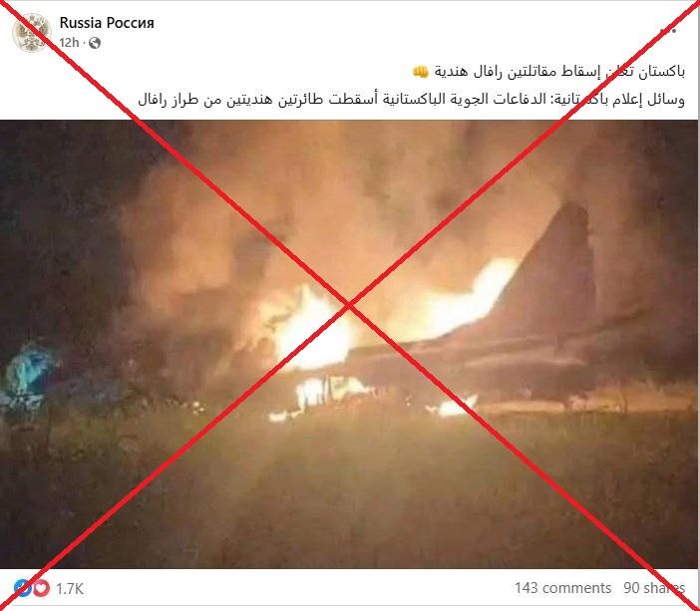
Task: Click where the red X lines cross
Action: pos(349,305)
